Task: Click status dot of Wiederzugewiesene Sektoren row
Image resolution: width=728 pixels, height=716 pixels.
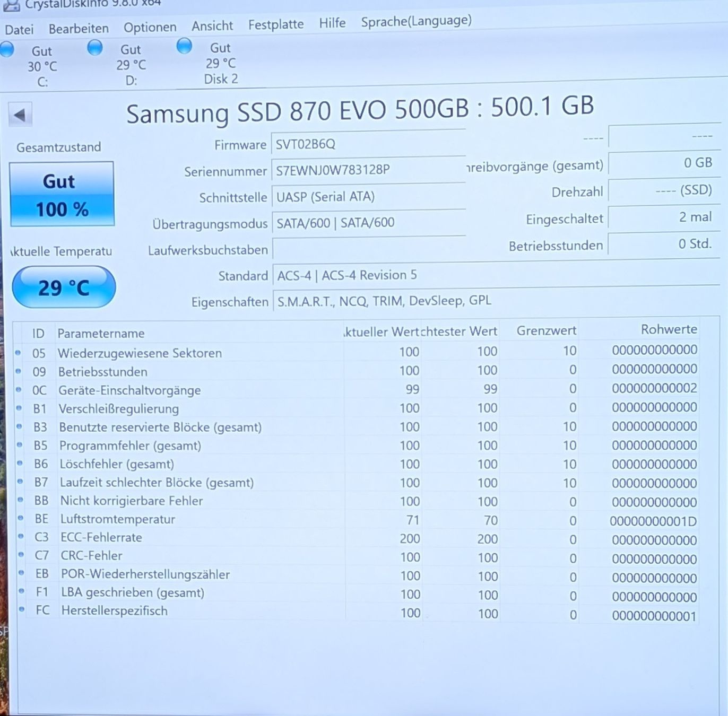Action: click(18, 353)
